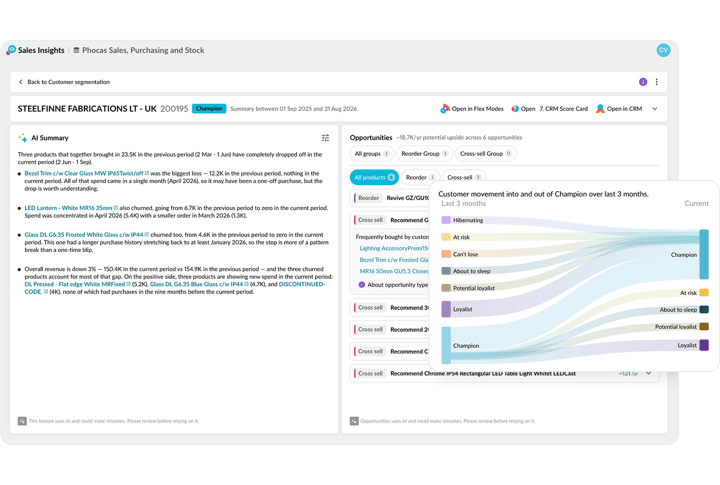Open DL Pressed - Flat edge White MRFixed link

tap(78, 284)
